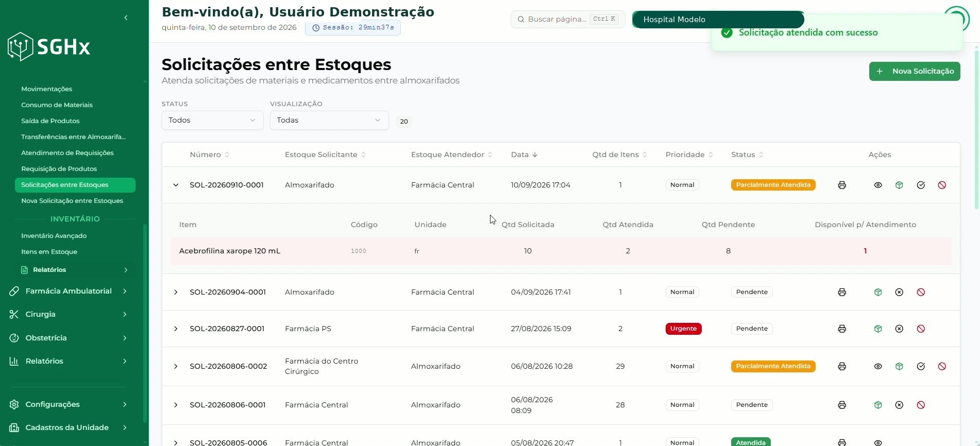Click green box icon for SOL-20260904-0001
Viewport: 980px width, 446px height.
[878, 292]
